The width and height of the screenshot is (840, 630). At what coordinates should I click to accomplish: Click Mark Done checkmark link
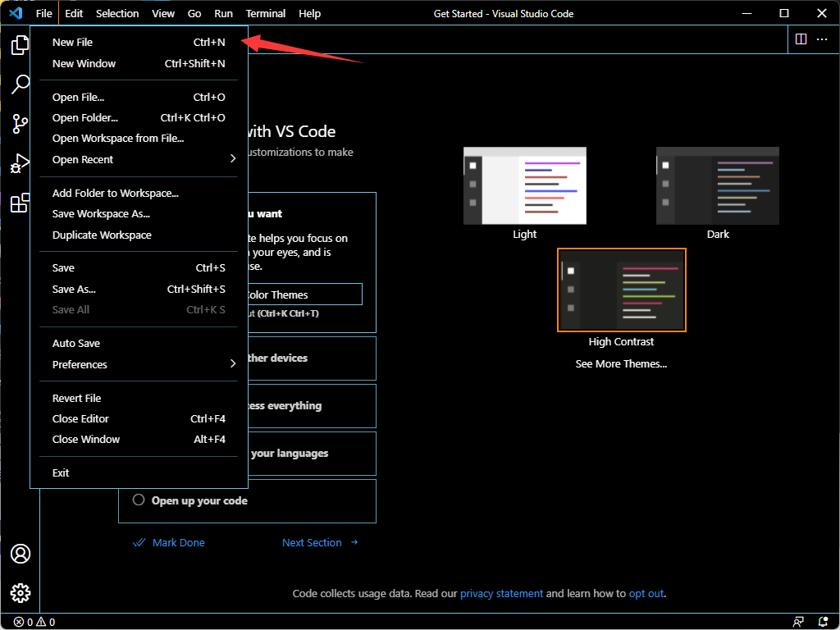pos(169,543)
